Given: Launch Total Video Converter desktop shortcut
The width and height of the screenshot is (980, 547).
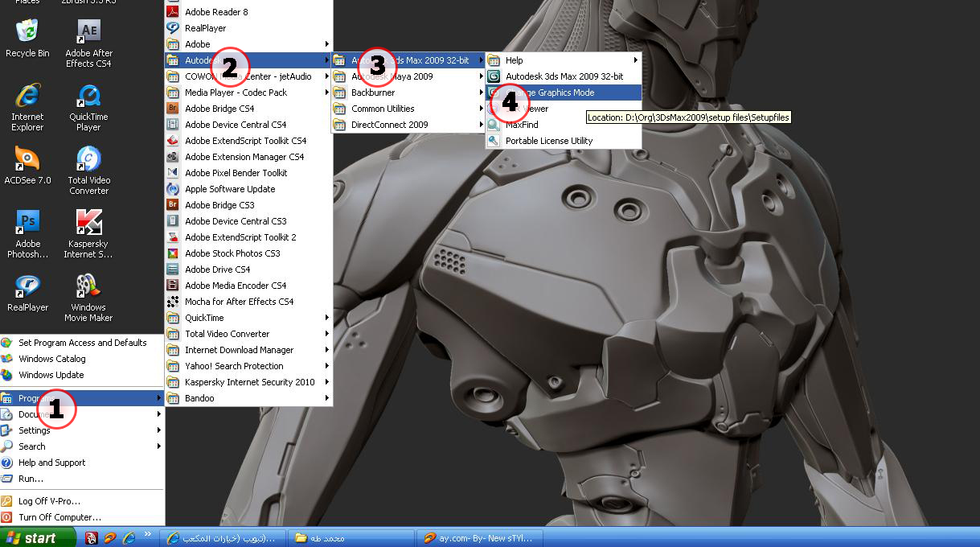Looking at the screenshot, I should point(88,170).
